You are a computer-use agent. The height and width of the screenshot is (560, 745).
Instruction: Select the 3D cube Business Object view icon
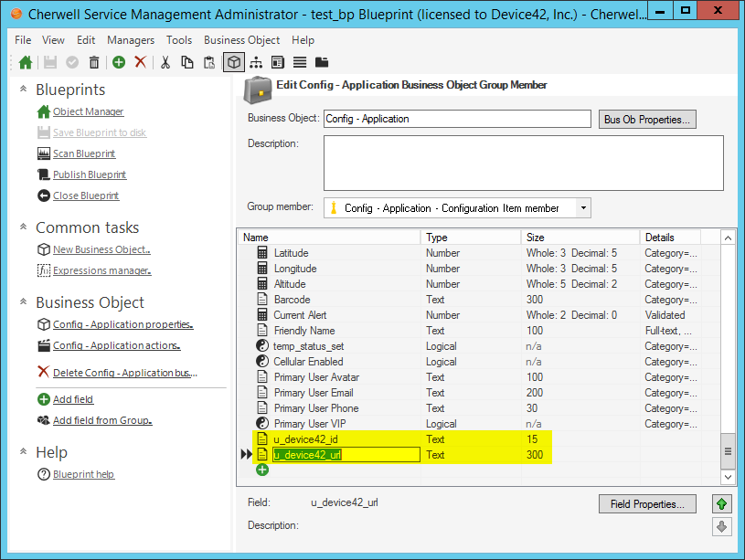(x=234, y=62)
